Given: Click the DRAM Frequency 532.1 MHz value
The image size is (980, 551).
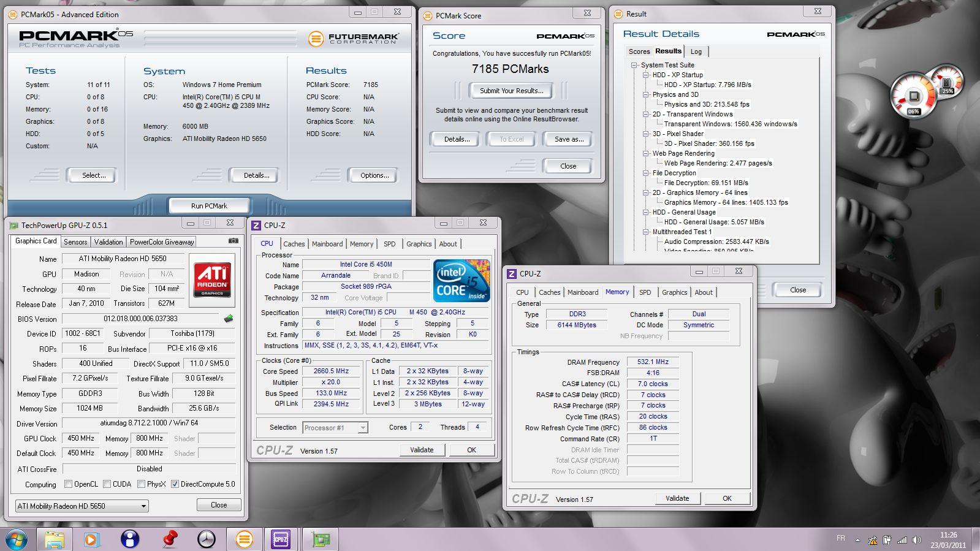Looking at the screenshot, I should 653,362.
